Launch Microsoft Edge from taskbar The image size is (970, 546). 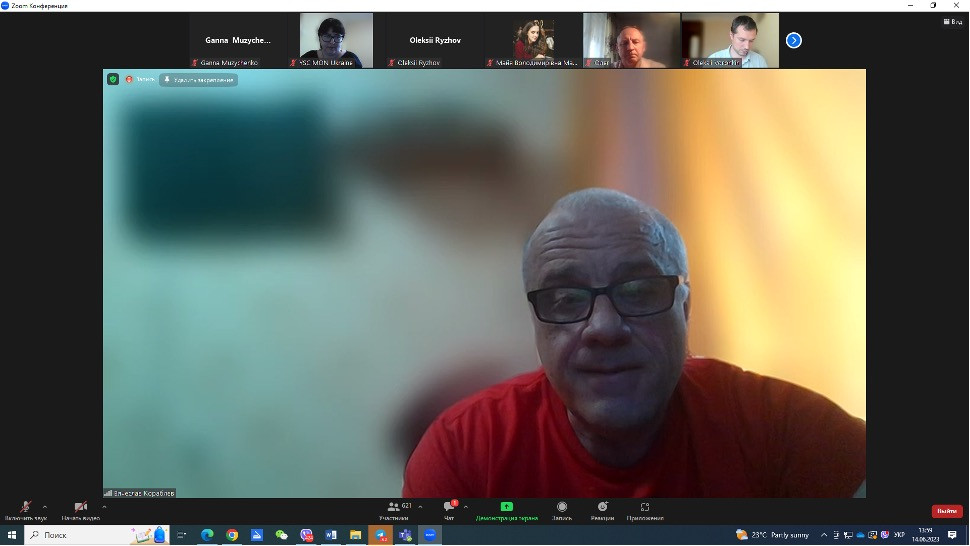pyautogui.click(x=207, y=535)
